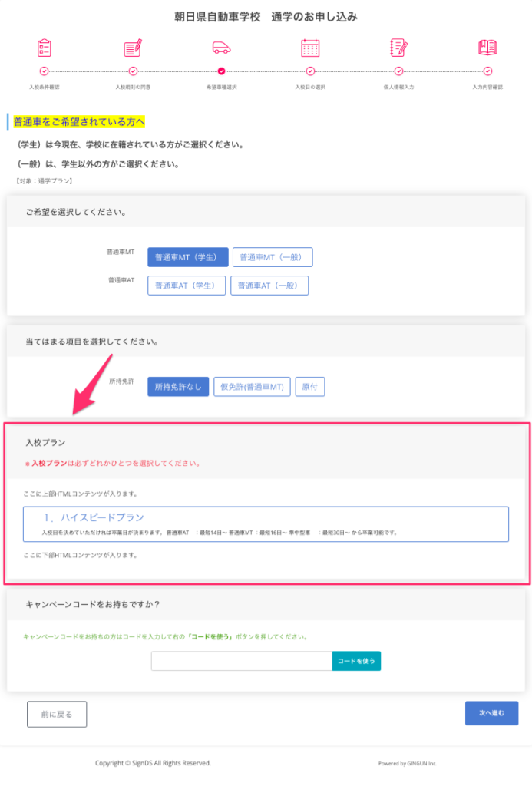
Task: Click the notepad icon for 個人情報入力
Action: point(398,48)
